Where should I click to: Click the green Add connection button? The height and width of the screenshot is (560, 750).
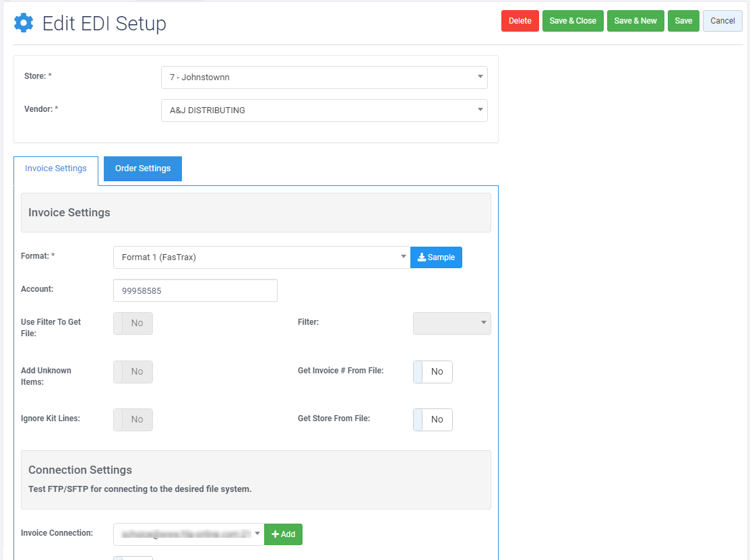[x=283, y=534]
